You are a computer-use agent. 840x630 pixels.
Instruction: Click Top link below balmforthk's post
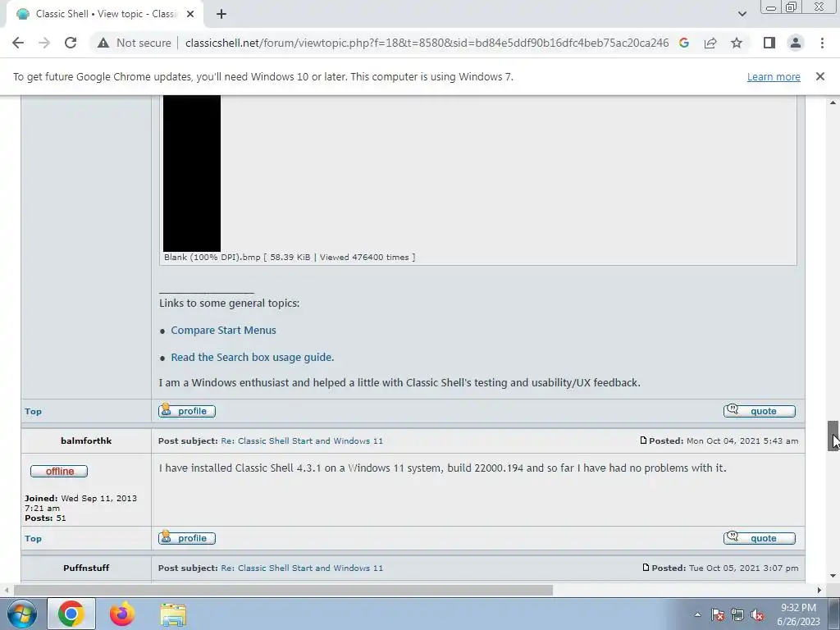33,538
